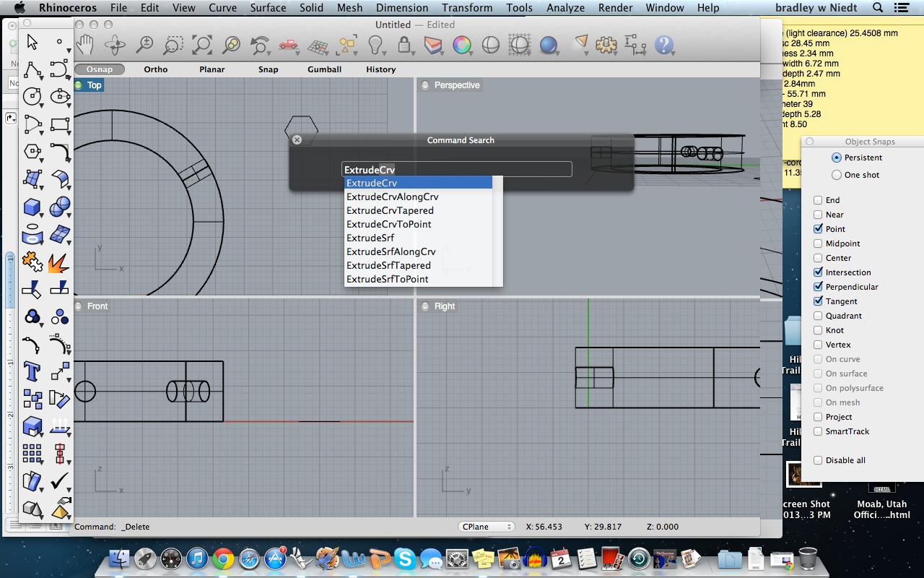Click the Rotate view tool
The width and height of the screenshot is (924, 578).
(x=115, y=45)
